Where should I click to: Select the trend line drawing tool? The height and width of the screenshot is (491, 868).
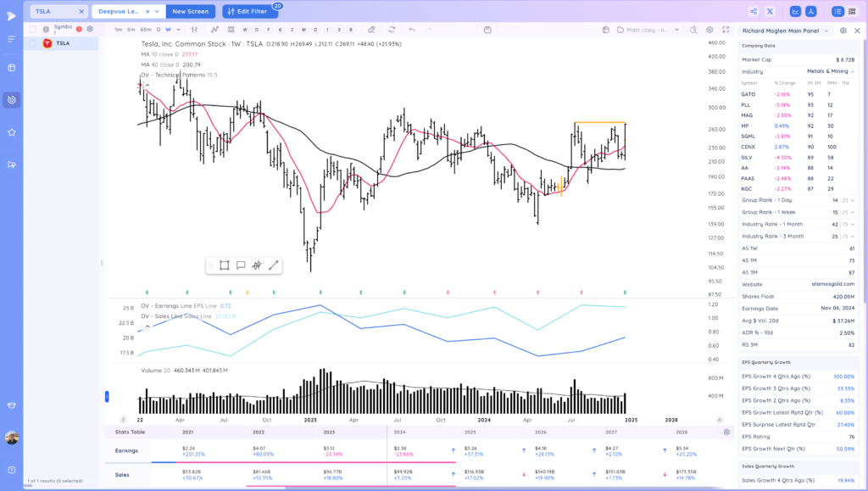pyautogui.click(x=274, y=265)
